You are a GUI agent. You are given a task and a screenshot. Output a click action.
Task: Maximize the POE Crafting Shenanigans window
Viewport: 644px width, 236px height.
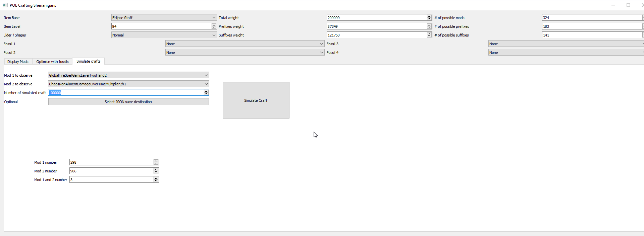(x=628, y=5)
